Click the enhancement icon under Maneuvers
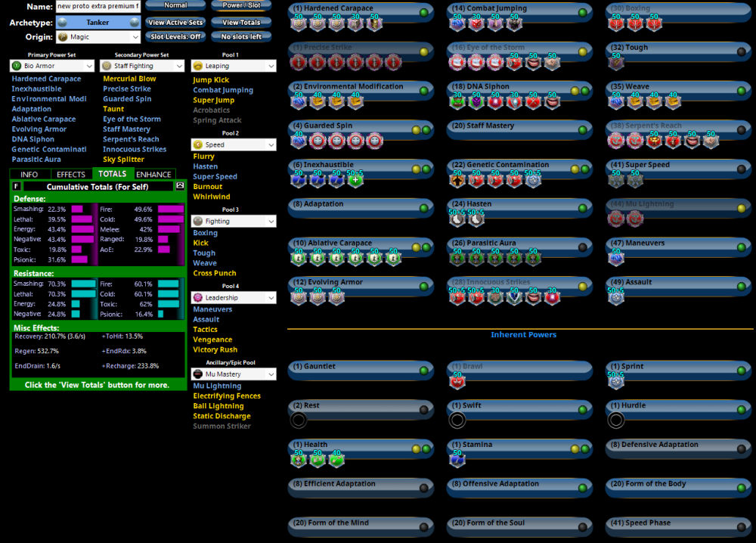This screenshot has width=756, height=543. 616,259
